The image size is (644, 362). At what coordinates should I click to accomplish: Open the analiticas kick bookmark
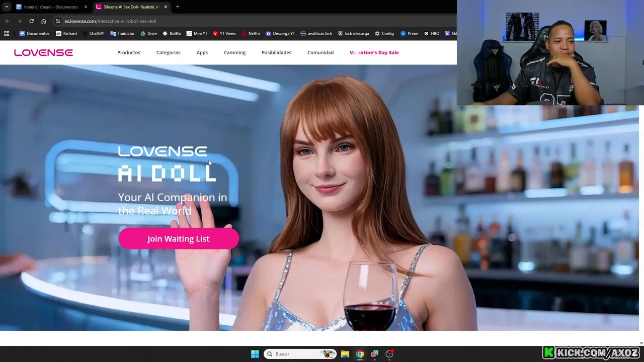pos(316,33)
